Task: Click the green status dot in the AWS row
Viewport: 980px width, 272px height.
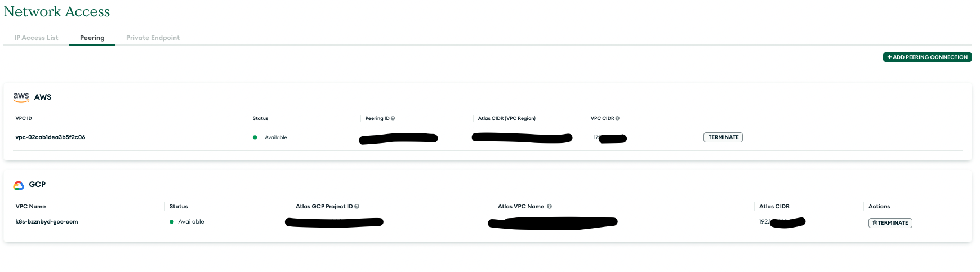Action: click(x=255, y=137)
